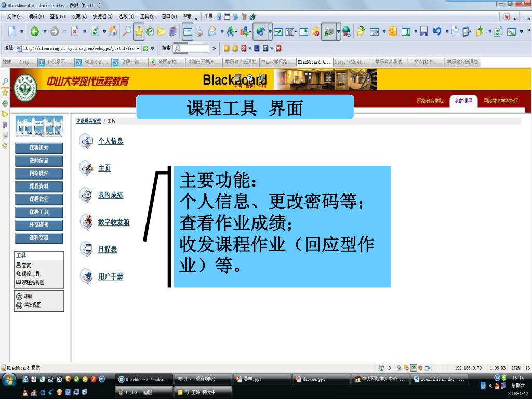Expand dropdown arrow next to New page icon
Image resolution: width=532 pixels, height=399 pixels.
coord(22,32)
